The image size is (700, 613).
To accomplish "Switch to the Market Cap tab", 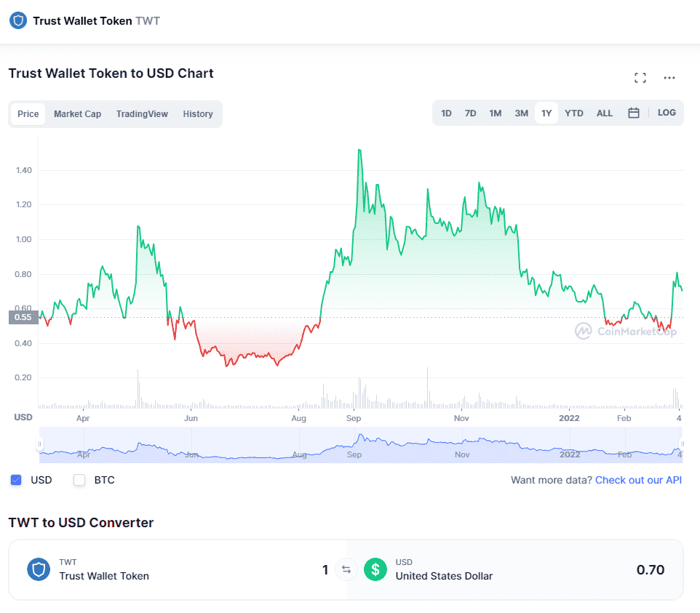I will 77,114.
